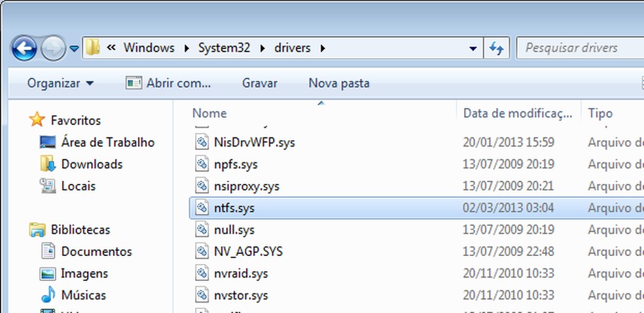Screen dimensions: 644x313
Task: Select Favoritos in navigation pane
Action: 75,120
